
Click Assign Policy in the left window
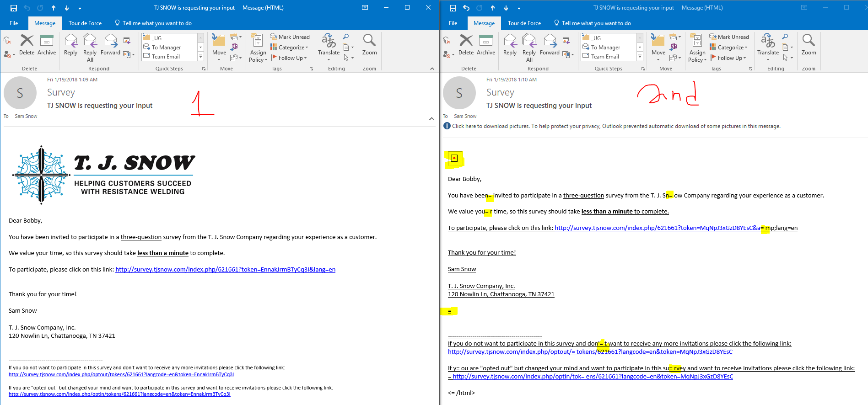pos(258,48)
